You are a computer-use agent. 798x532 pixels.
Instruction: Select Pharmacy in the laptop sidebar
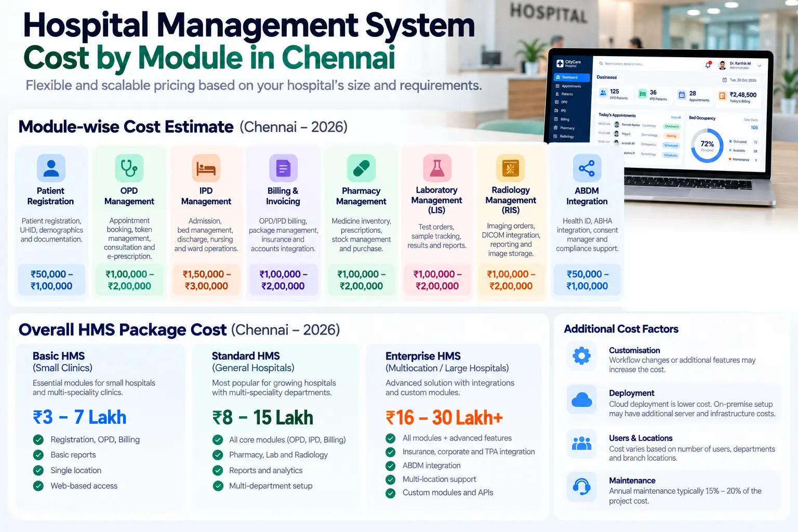564,128
